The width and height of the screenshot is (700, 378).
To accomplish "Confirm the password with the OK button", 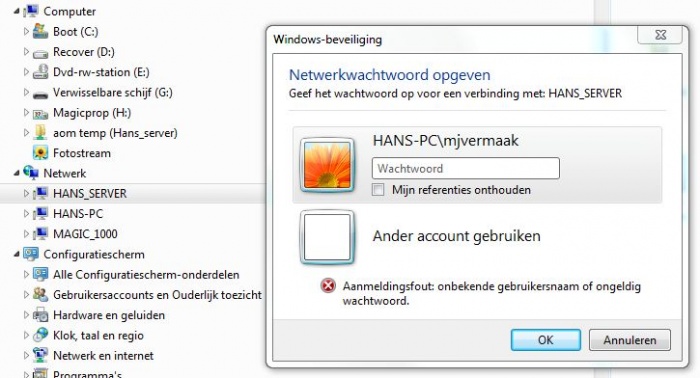I will (x=546, y=340).
